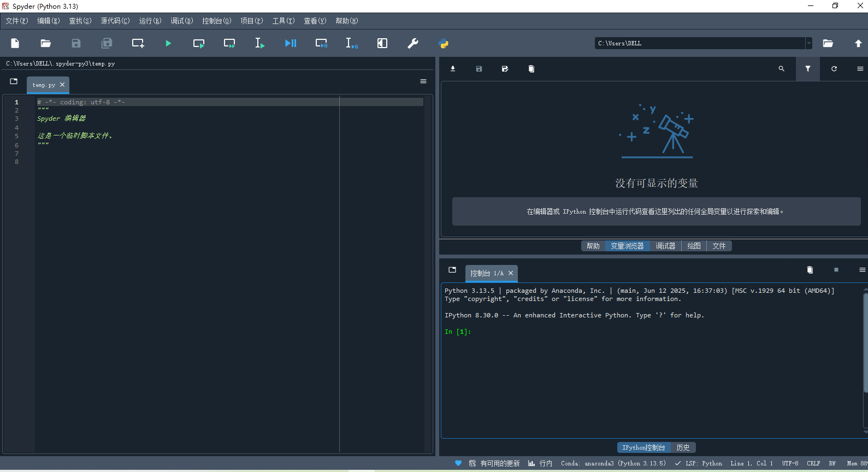Open 项目 menu
This screenshot has width=868, height=472.
coord(252,21)
